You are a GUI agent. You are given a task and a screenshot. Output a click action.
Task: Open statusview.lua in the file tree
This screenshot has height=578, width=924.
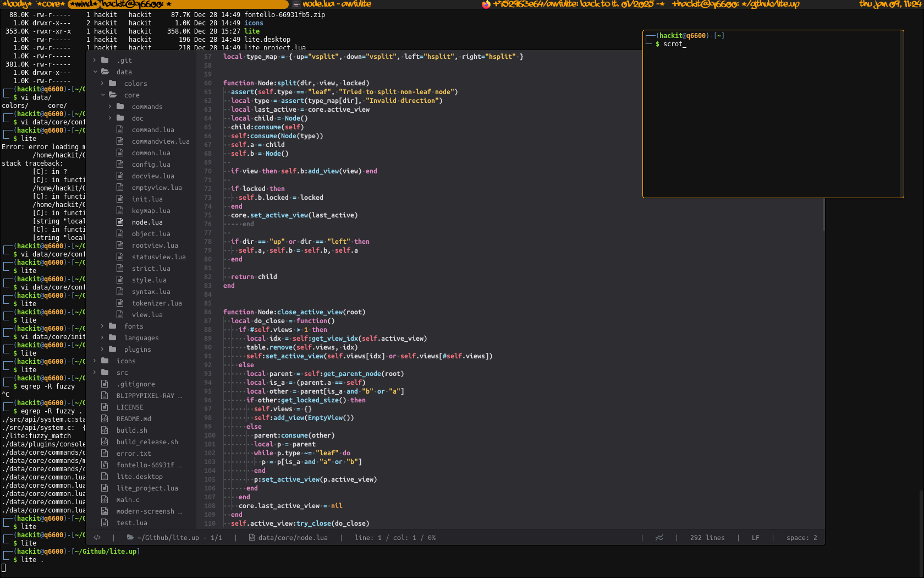tap(158, 257)
